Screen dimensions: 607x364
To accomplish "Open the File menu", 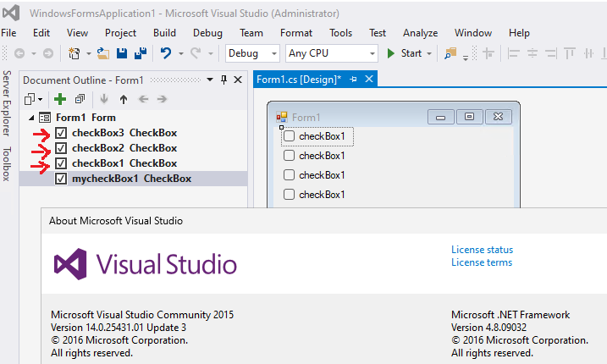I will [8, 33].
